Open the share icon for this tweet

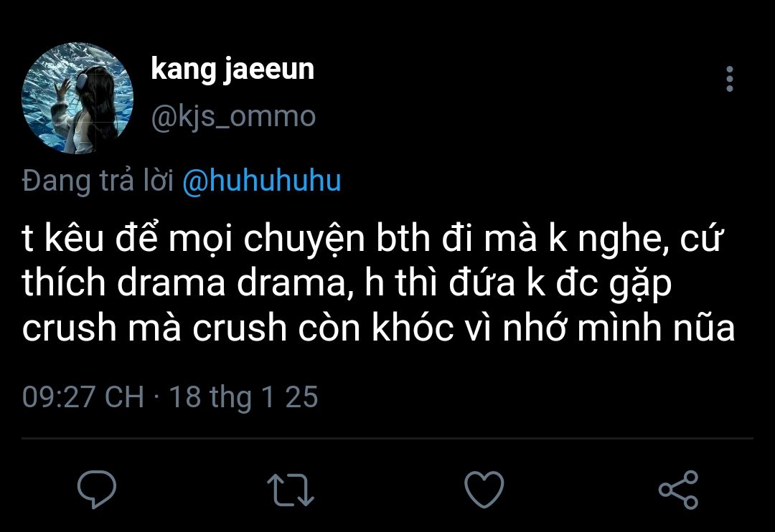(x=678, y=489)
